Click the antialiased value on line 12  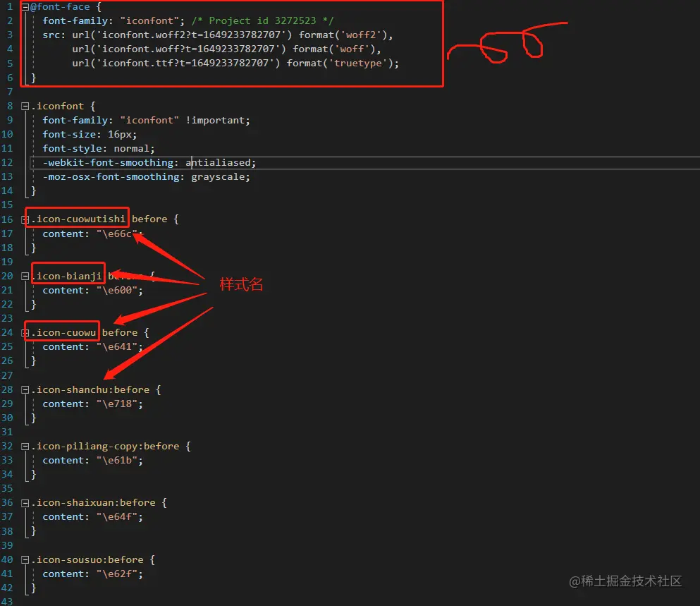tap(219, 163)
